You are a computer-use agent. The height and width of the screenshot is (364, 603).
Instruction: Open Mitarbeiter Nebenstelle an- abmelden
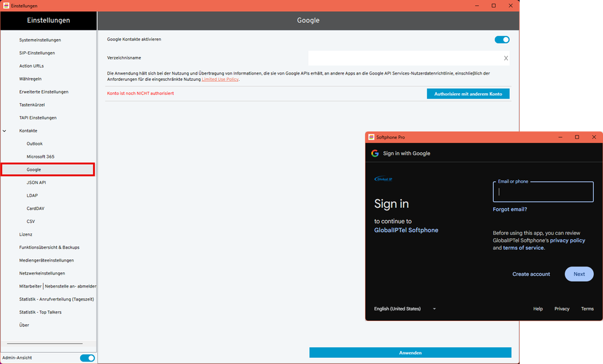point(57,286)
